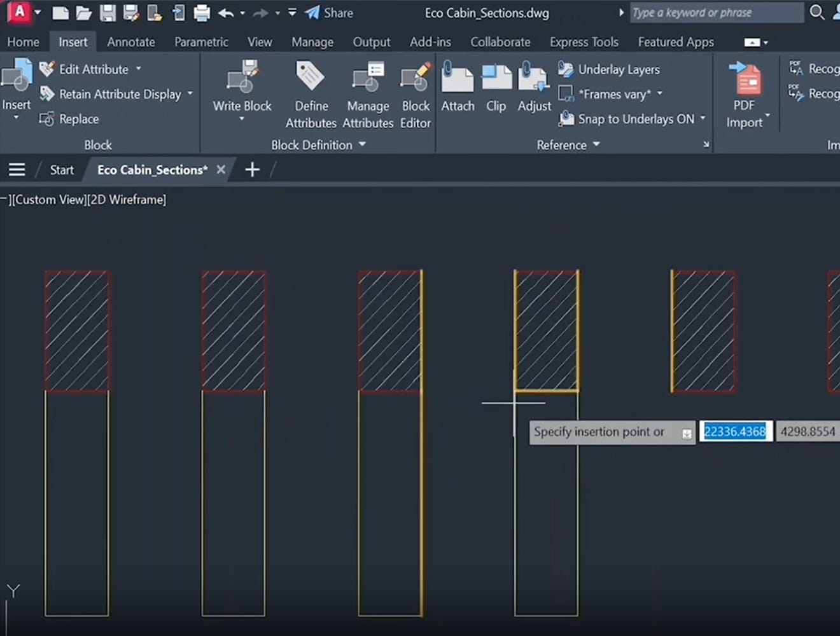The image size is (840, 636).
Task: Open Retain Attribute Display dropdown
Action: click(190, 94)
